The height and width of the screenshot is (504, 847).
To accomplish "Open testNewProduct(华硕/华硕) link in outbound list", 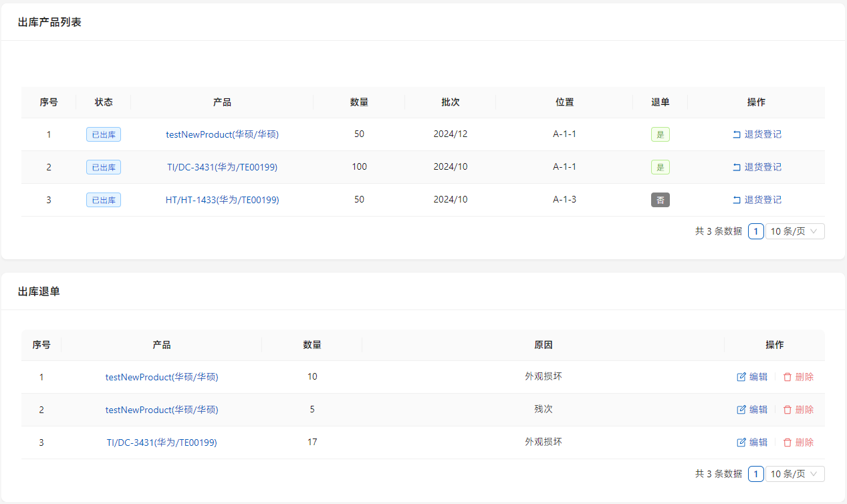I will click(222, 134).
